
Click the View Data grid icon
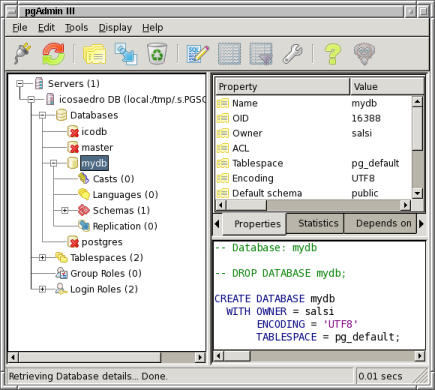click(229, 54)
